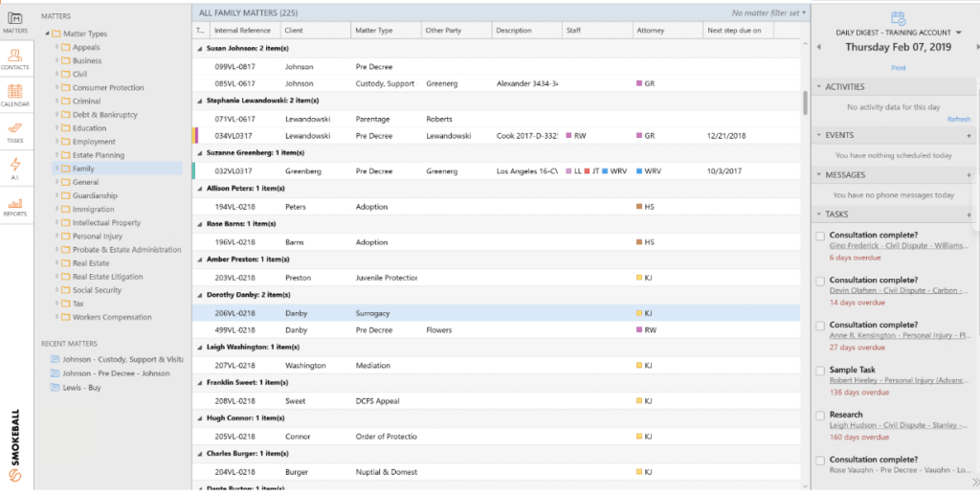Collapse the Tasks section in digest
The width and height of the screenshot is (980, 497).
click(819, 215)
